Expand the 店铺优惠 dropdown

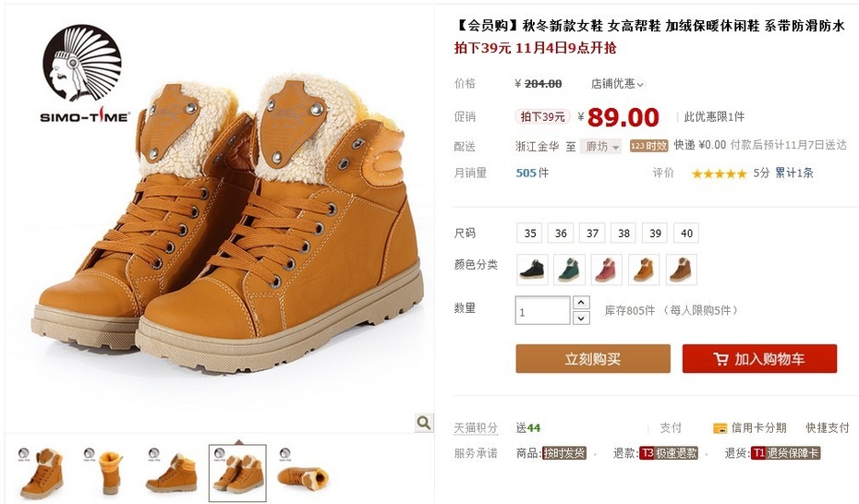pos(617,84)
